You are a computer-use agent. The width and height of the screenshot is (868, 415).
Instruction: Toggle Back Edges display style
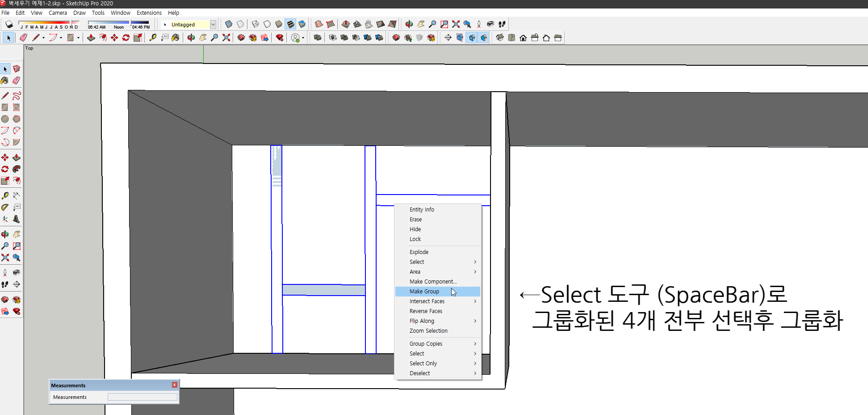pos(240,24)
